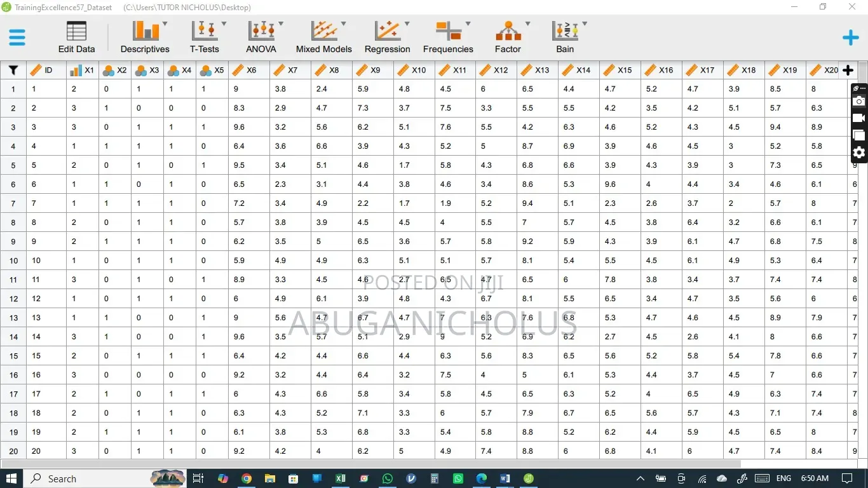
Task: Click the X20 column header label
Action: (x=831, y=71)
